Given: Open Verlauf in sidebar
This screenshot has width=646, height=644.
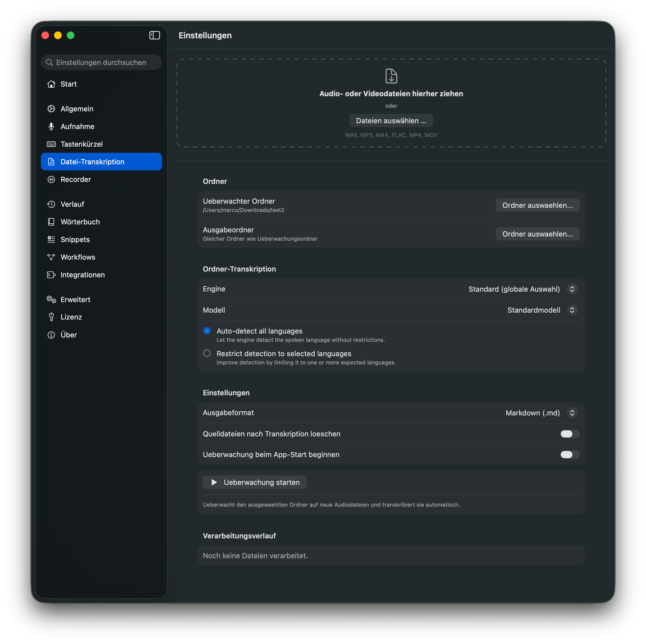Looking at the screenshot, I should 101,204.
